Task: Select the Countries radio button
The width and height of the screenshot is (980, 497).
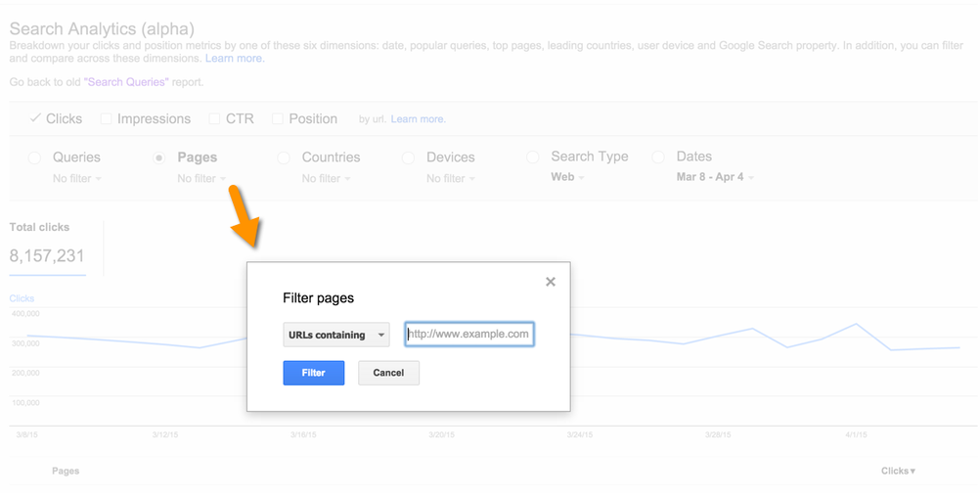Action: (x=284, y=158)
